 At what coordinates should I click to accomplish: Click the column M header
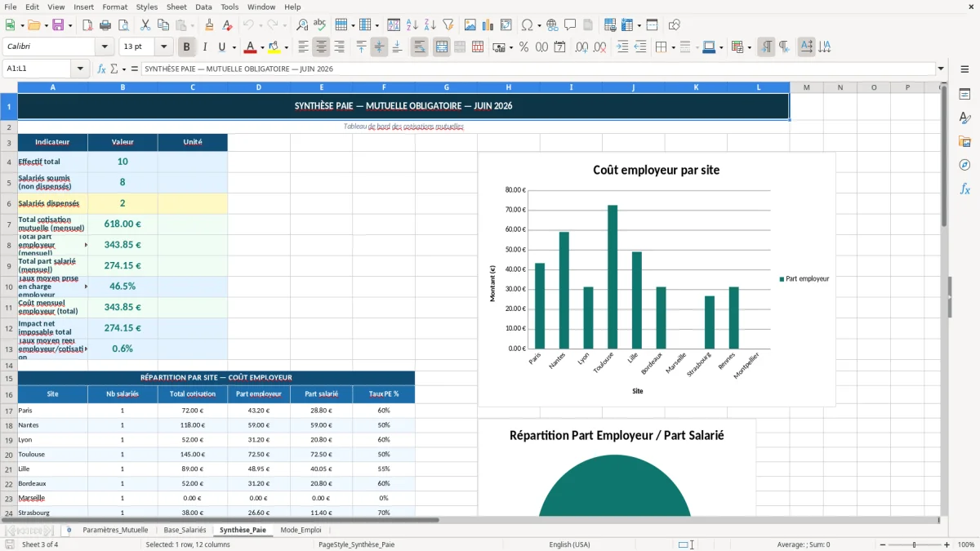[806, 87]
